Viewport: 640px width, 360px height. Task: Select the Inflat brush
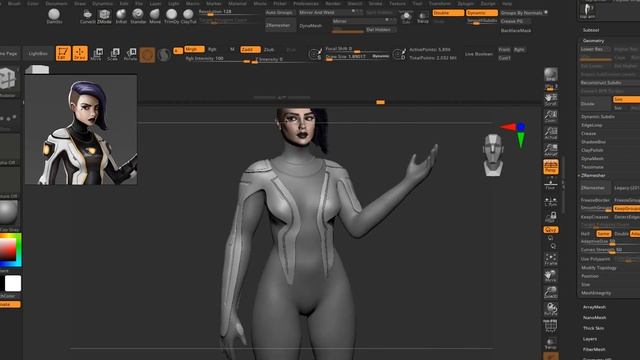point(121,16)
